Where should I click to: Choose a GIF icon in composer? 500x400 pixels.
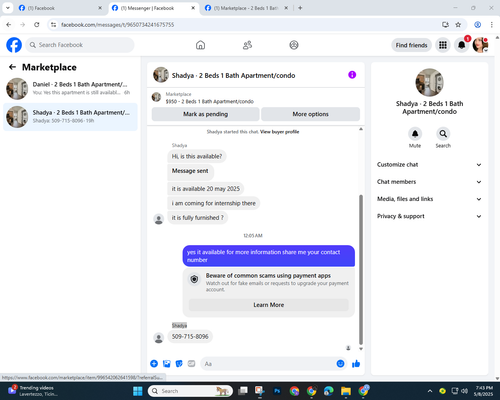pyautogui.click(x=191, y=364)
